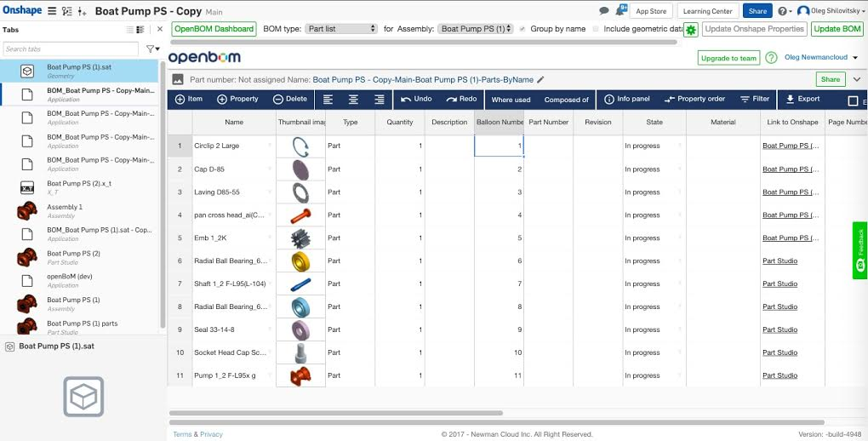This screenshot has width=868, height=441.
Task: Toggle the Include geometric data checkbox
Action: click(x=596, y=29)
